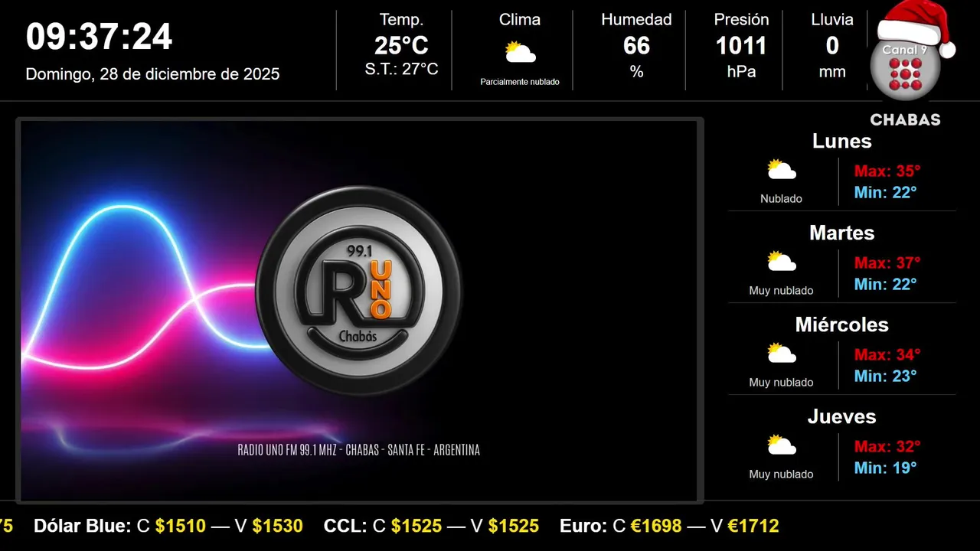Image resolution: width=980 pixels, height=551 pixels.
Task: Click Min: 19° for Jueves
Action: click(x=885, y=468)
